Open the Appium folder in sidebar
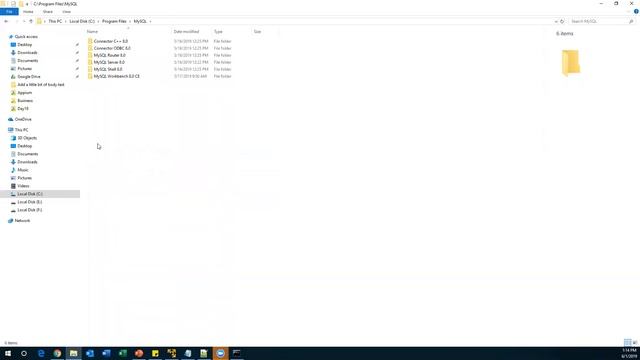640x360 pixels. coord(24,93)
